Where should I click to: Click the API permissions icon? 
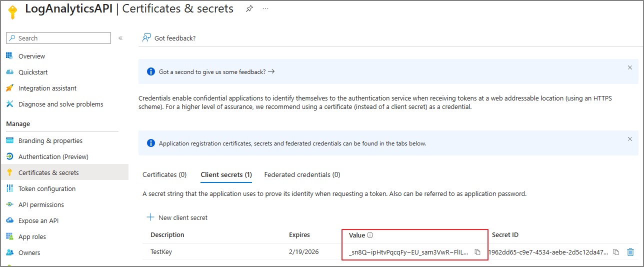pos(9,204)
